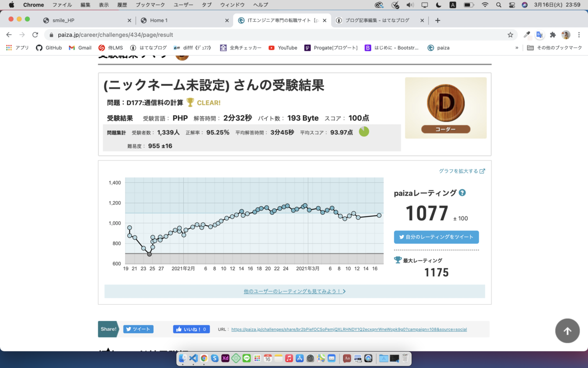Close the smile_HP tab
588x368 pixels.
coord(129,21)
